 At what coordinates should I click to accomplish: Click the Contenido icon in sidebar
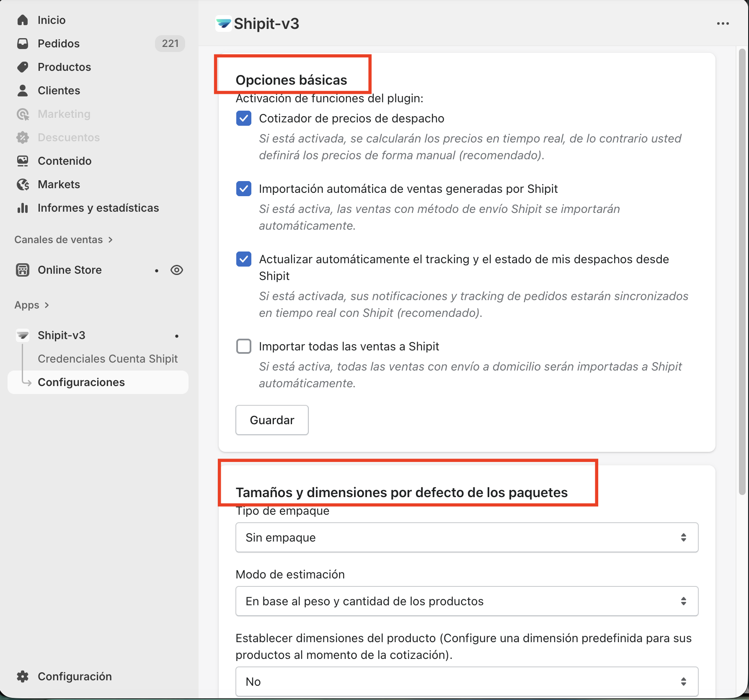[23, 161]
